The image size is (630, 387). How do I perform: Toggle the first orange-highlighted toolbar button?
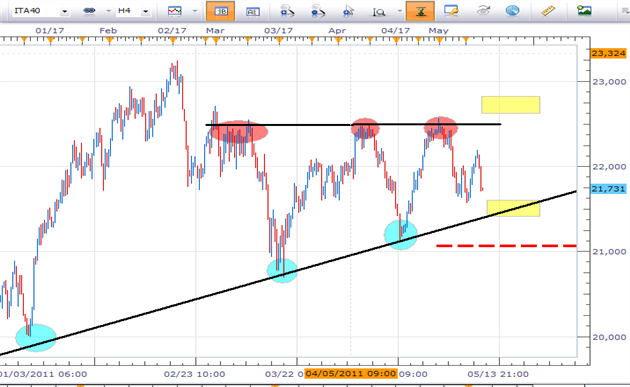(x=220, y=11)
